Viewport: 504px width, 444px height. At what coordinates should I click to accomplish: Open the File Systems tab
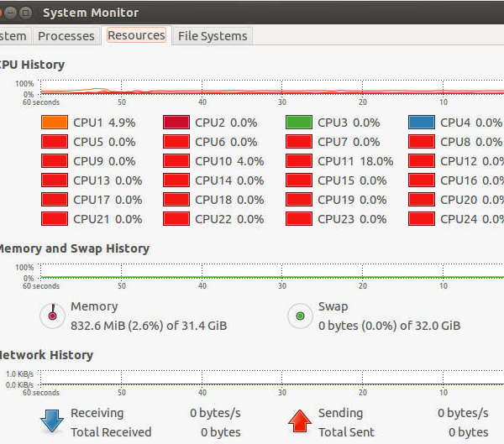(x=213, y=36)
